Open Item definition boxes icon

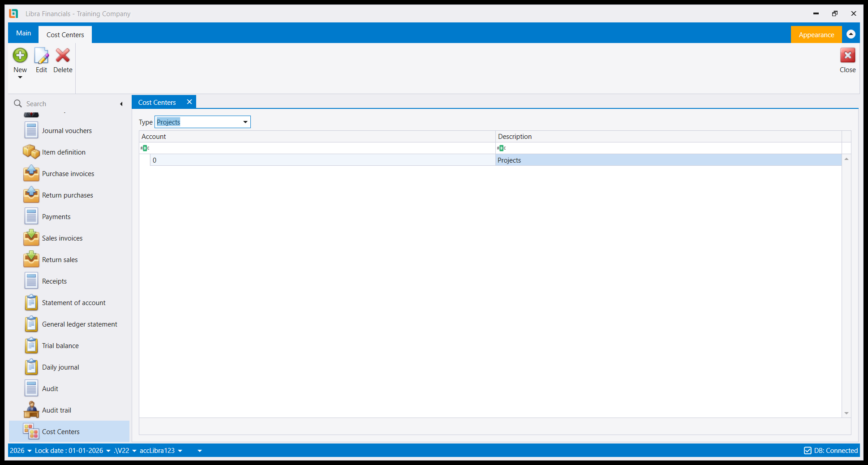[x=31, y=152]
